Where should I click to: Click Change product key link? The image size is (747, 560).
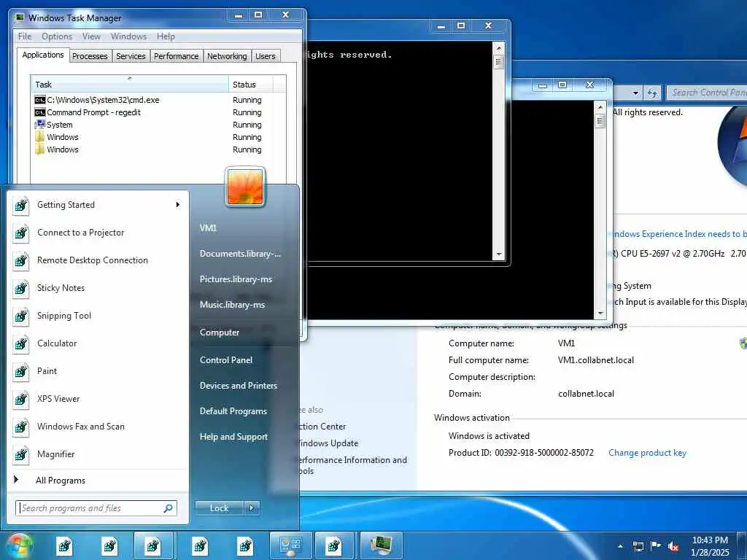coord(647,453)
